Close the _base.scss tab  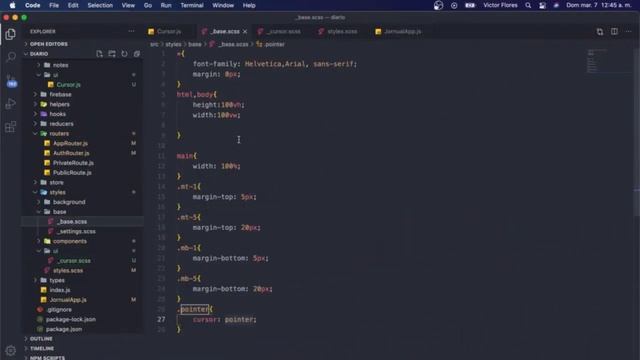(x=245, y=31)
